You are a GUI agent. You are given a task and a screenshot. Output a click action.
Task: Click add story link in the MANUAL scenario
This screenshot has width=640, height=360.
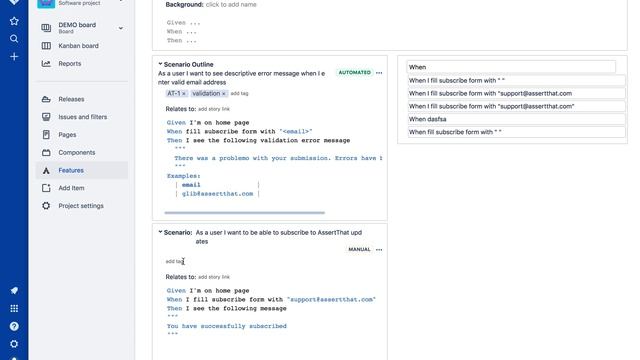point(214,277)
